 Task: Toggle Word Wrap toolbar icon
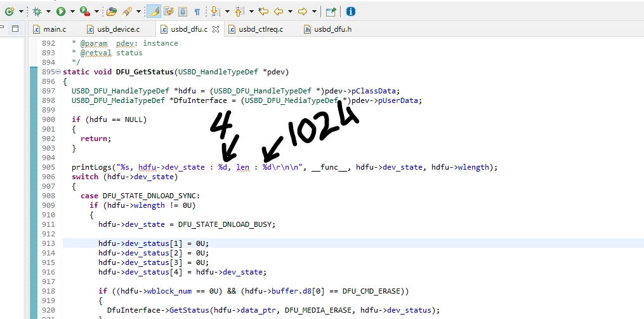click(x=168, y=11)
